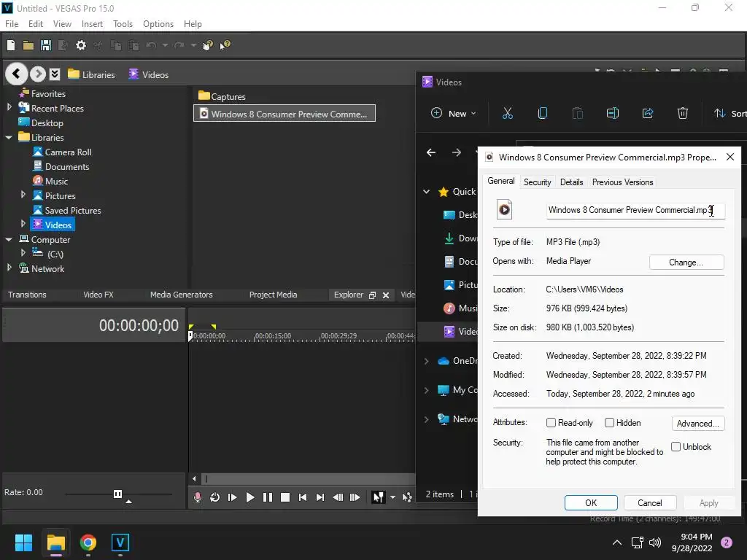Open the edit tool dropdown arrow

[x=392, y=497]
